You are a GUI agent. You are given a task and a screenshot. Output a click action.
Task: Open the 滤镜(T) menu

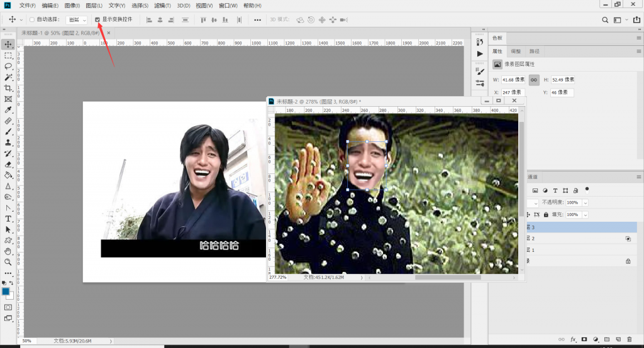tap(162, 5)
